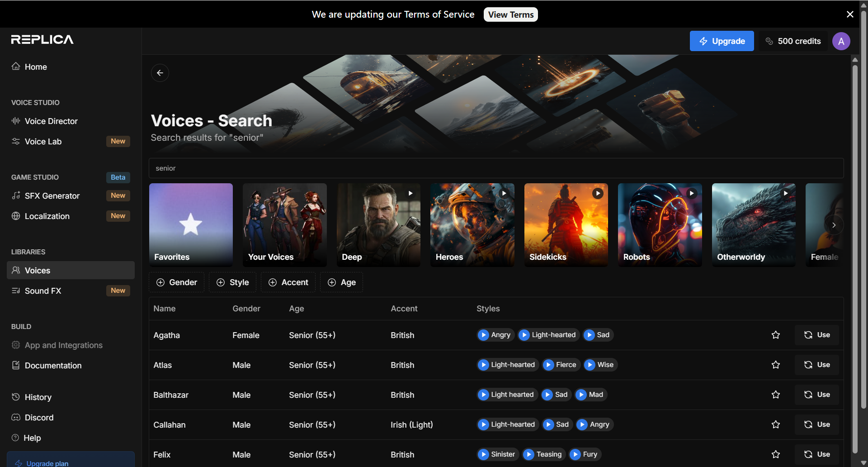Play Atlas's Wise style sample

590,365
